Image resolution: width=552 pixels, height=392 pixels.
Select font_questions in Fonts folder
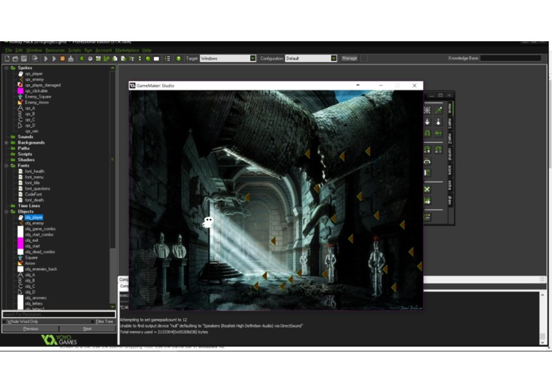pyautogui.click(x=37, y=189)
